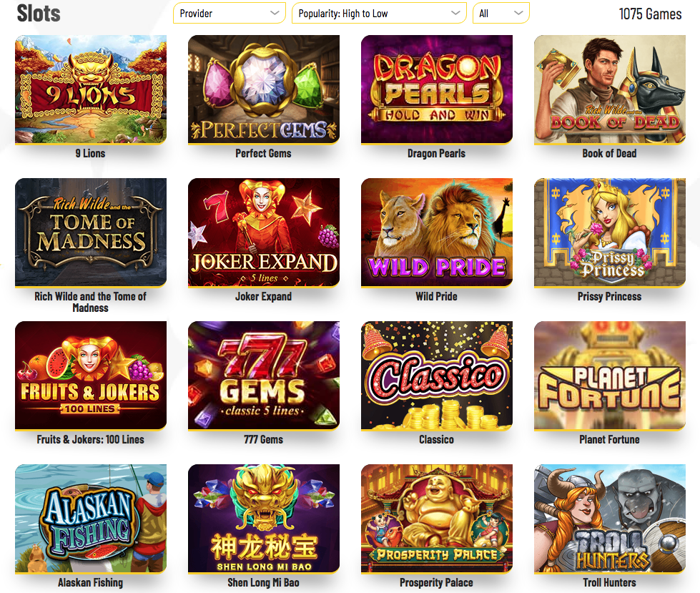Open the Shen Long Mi Bao dragon thumbnail
This screenshot has width=700, height=593.
point(263,519)
